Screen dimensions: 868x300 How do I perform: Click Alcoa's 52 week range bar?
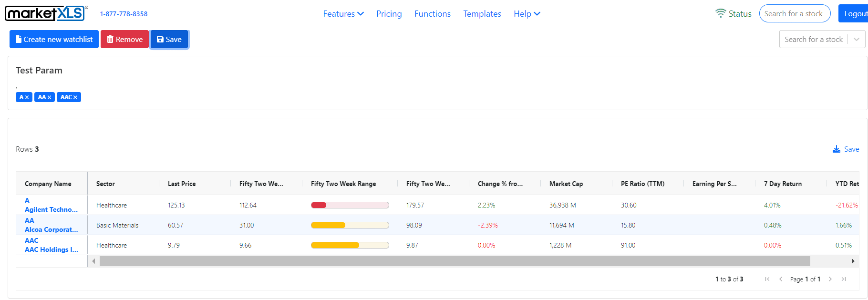350,225
